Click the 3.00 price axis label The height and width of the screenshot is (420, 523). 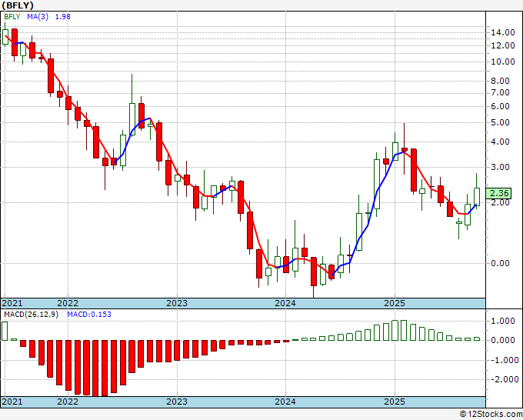[501, 167]
